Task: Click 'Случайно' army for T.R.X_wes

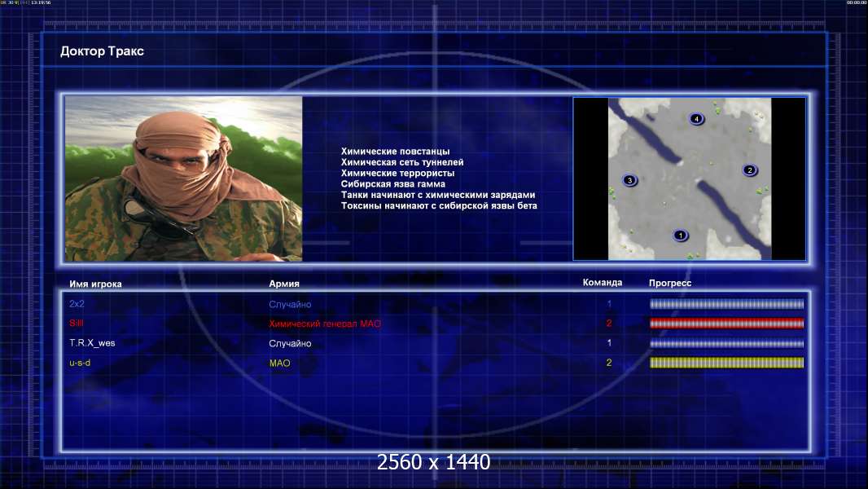Action: tap(290, 343)
